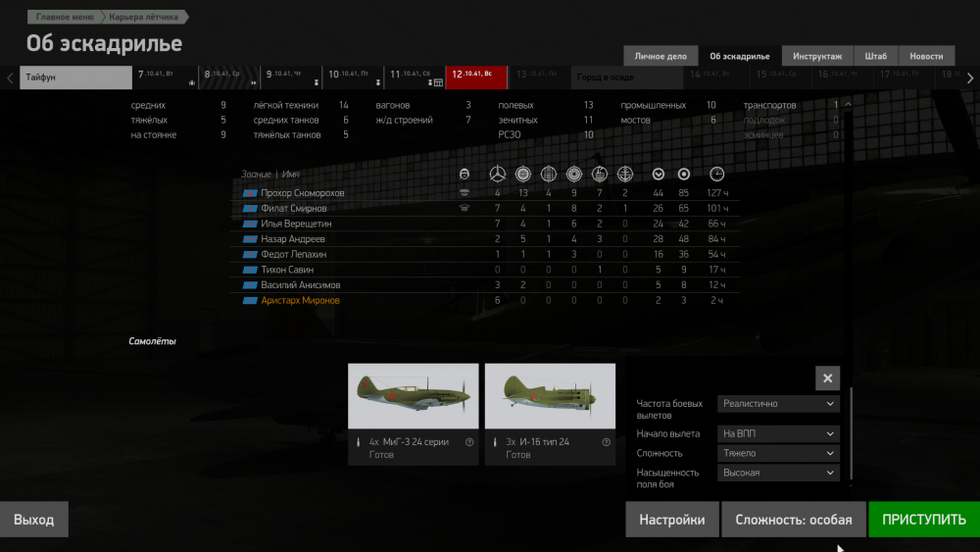980x552 pixels.
Task: Open the Новости tab
Action: tap(926, 56)
